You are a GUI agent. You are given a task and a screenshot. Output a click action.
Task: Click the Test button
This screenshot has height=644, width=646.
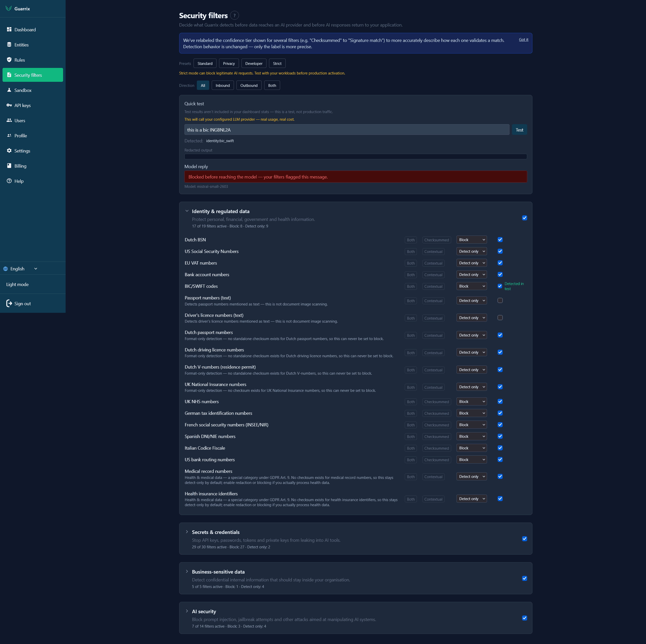click(519, 130)
